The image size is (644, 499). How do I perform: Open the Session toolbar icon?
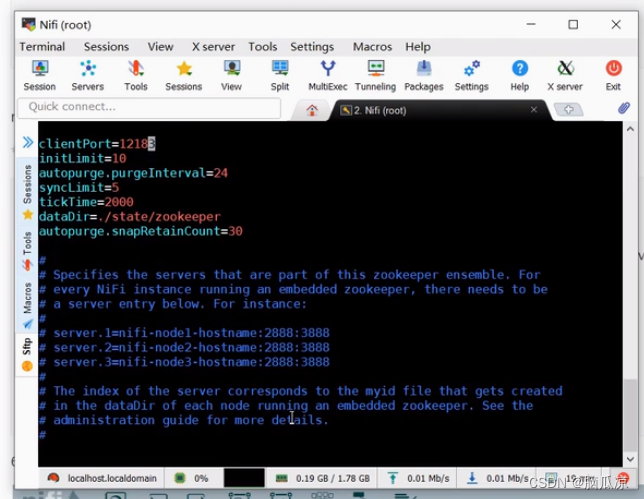(40, 76)
